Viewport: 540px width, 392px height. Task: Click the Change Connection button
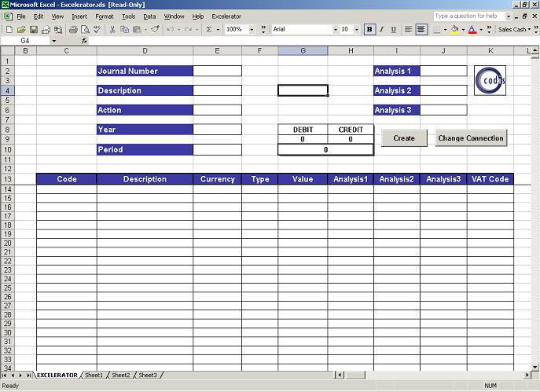[x=471, y=138]
